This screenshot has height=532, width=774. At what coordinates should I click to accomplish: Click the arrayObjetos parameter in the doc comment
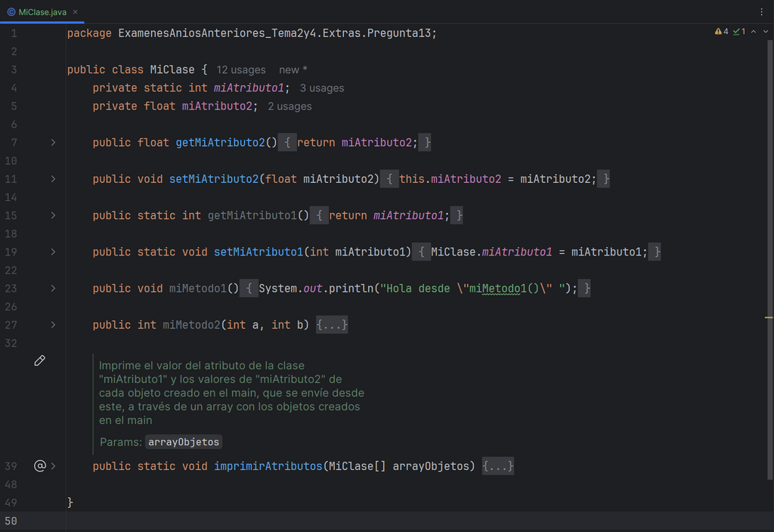(x=184, y=442)
